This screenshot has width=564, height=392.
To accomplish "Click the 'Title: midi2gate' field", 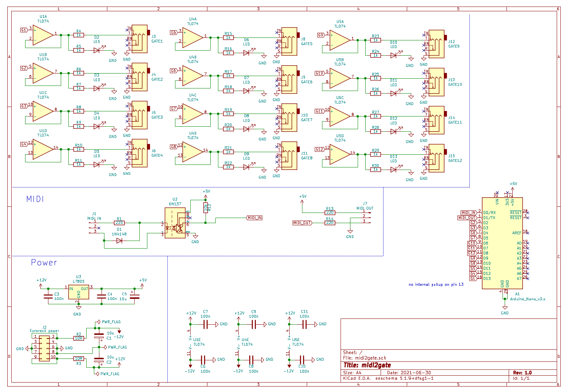I will click(x=367, y=365).
